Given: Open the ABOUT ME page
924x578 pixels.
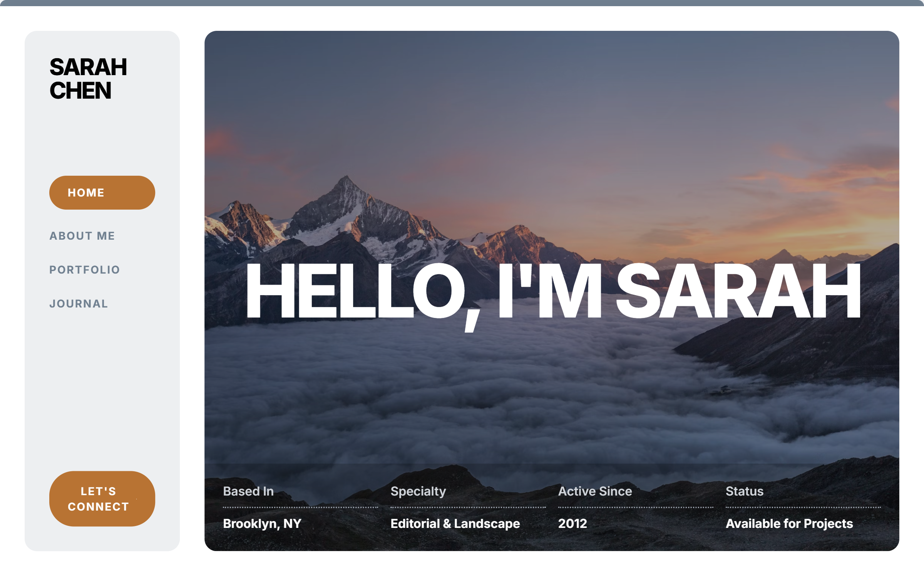Looking at the screenshot, I should (82, 236).
